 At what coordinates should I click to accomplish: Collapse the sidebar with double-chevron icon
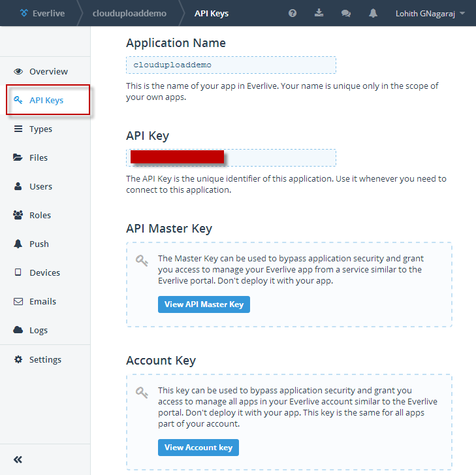click(18, 459)
